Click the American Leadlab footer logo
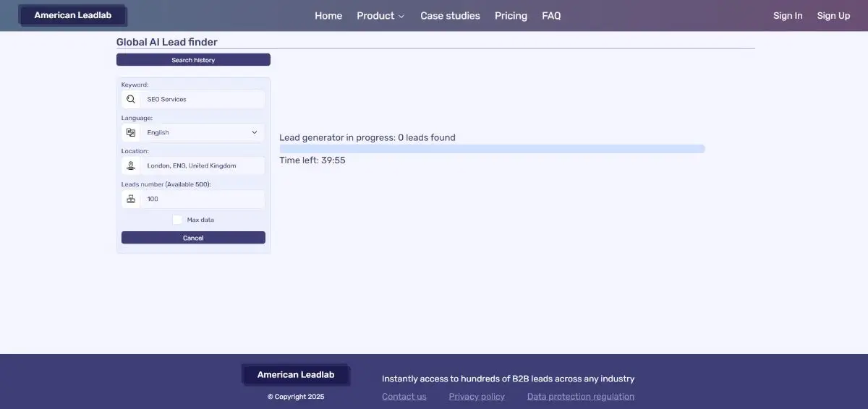 296,374
